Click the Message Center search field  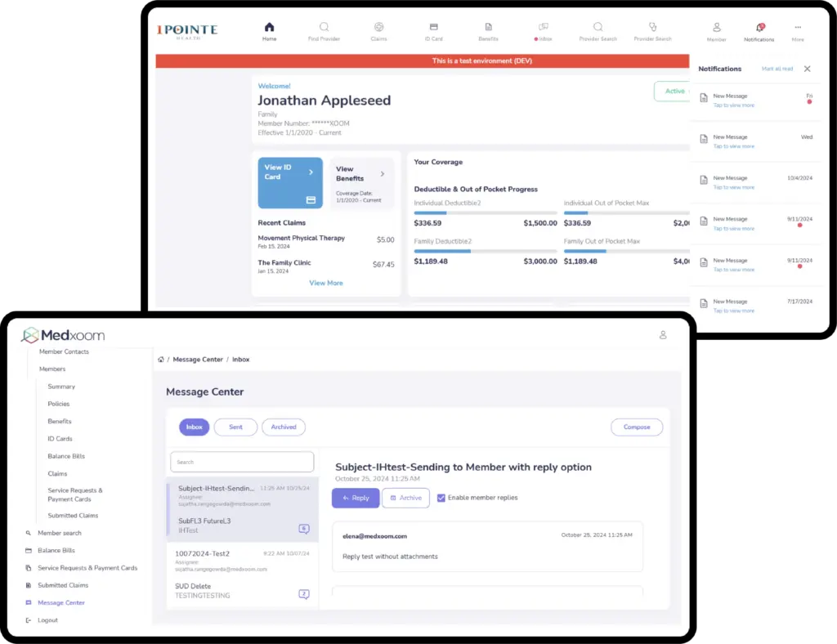[241, 462]
